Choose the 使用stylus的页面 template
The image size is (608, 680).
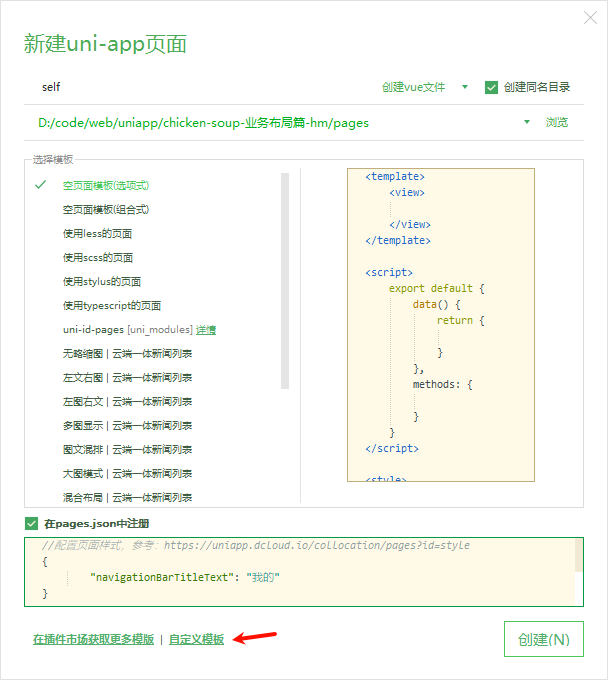click(102, 282)
